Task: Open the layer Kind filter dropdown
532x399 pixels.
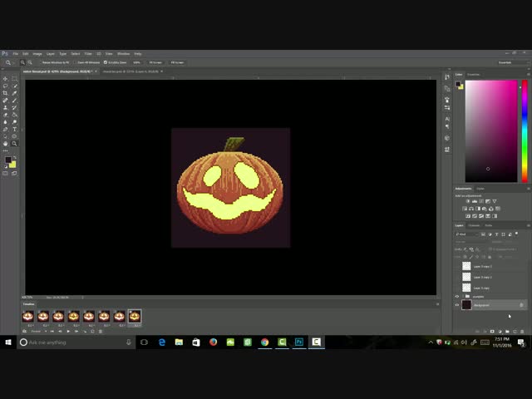Action: [466, 234]
